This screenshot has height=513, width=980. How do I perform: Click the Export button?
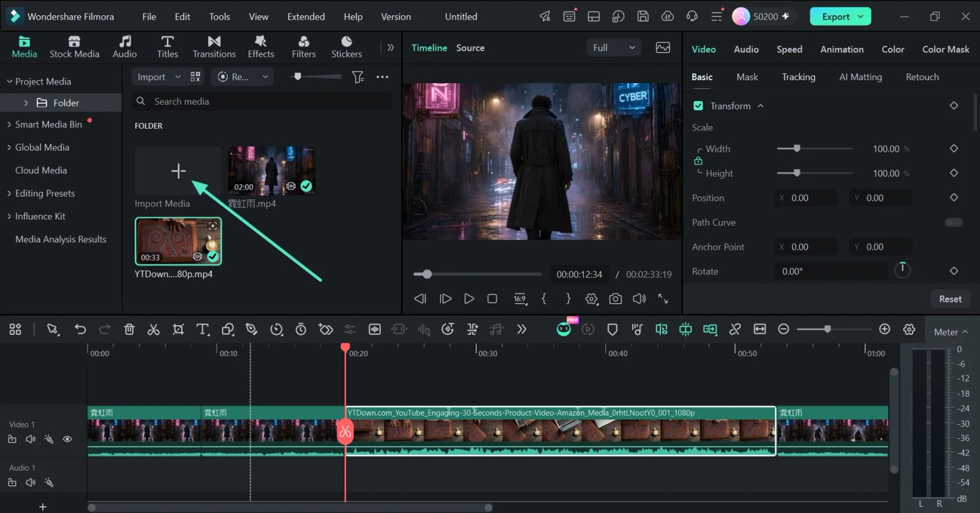pyautogui.click(x=840, y=17)
